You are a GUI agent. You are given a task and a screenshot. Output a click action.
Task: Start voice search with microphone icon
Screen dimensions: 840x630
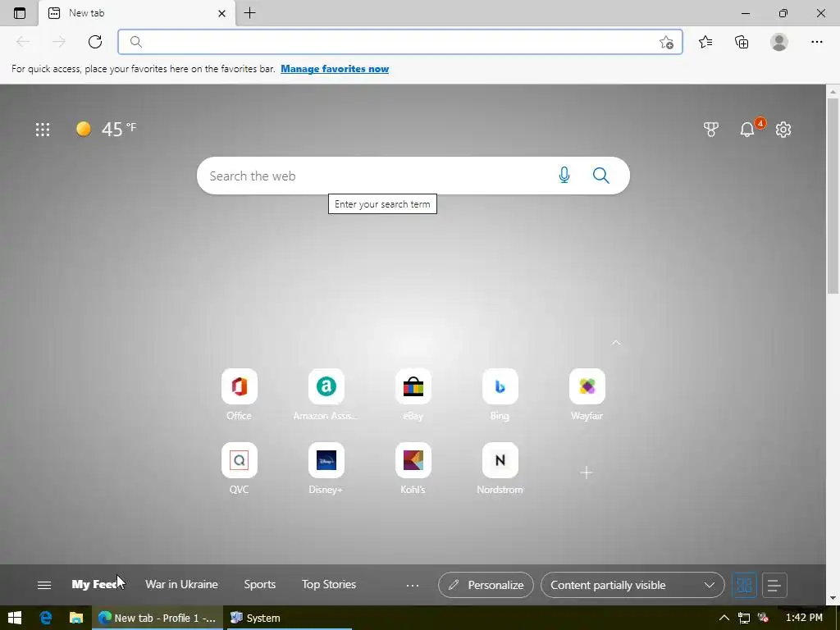(564, 176)
